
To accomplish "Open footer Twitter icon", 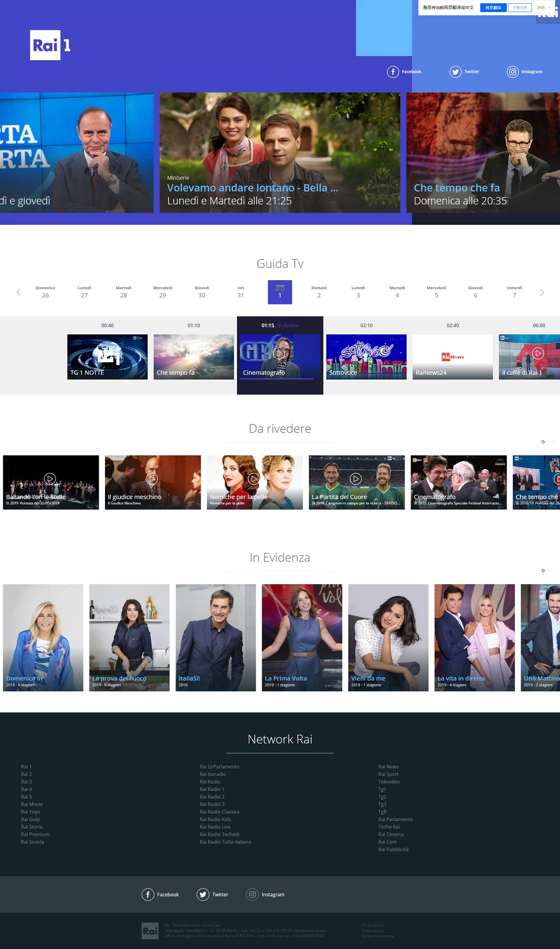I will 203,894.
